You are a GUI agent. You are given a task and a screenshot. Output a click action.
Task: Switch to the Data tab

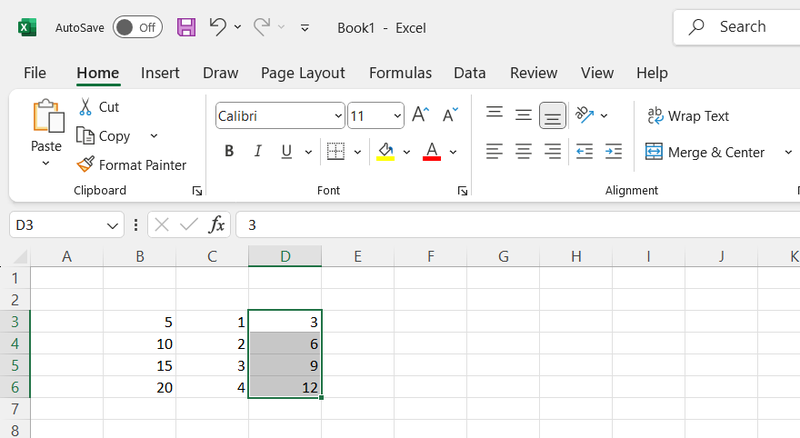point(469,73)
